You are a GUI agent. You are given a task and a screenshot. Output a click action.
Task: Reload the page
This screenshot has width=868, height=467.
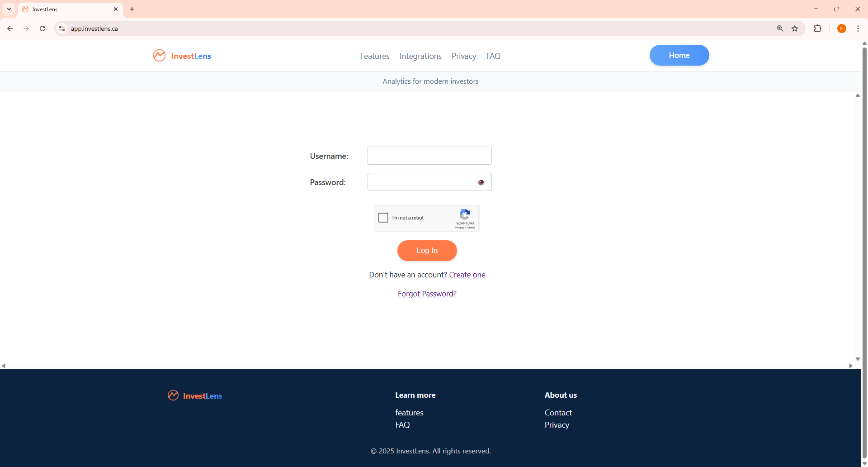(42, 29)
